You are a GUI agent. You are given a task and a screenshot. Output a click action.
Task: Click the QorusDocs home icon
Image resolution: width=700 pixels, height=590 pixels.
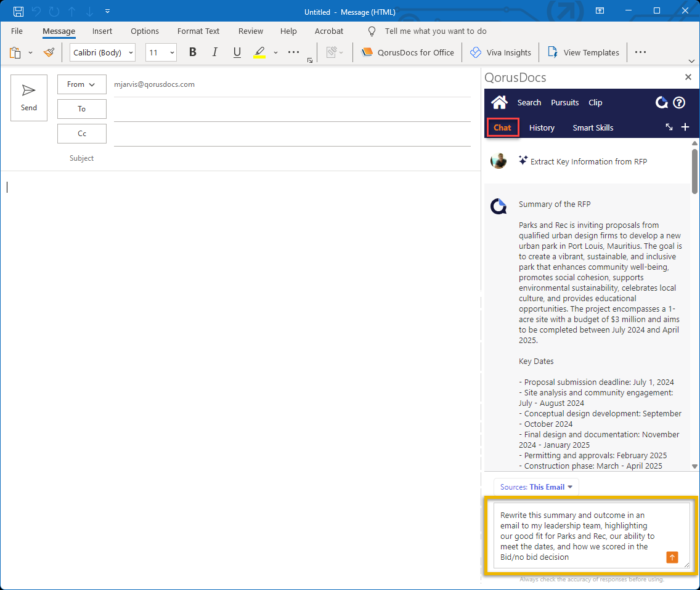click(x=499, y=102)
